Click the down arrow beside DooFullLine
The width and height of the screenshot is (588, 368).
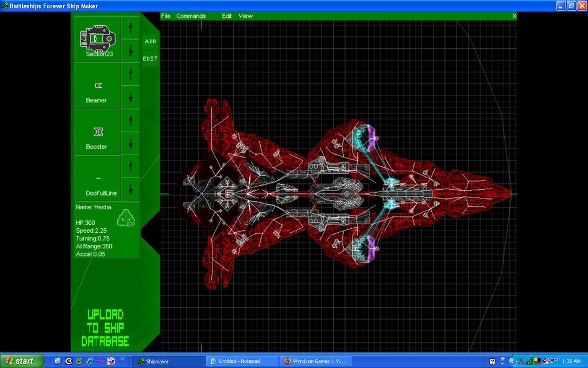coord(131,190)
